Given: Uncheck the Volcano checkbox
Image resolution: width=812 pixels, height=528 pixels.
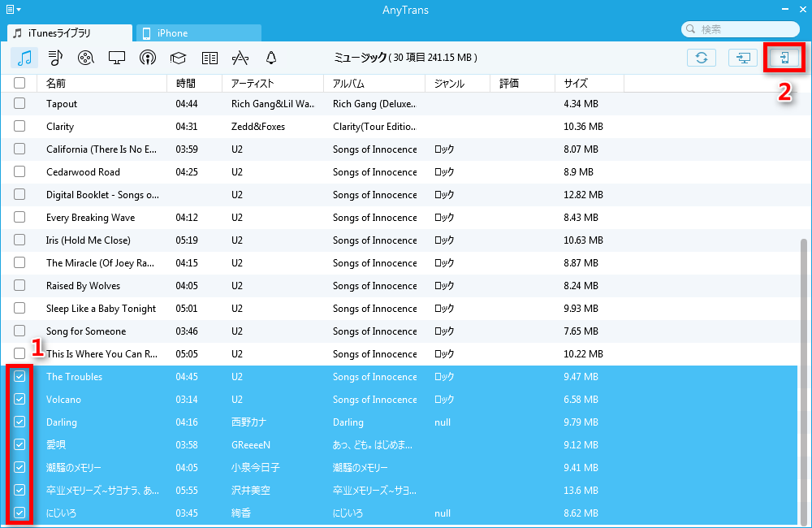Looking at the screenshot, I should click(19, 399).
